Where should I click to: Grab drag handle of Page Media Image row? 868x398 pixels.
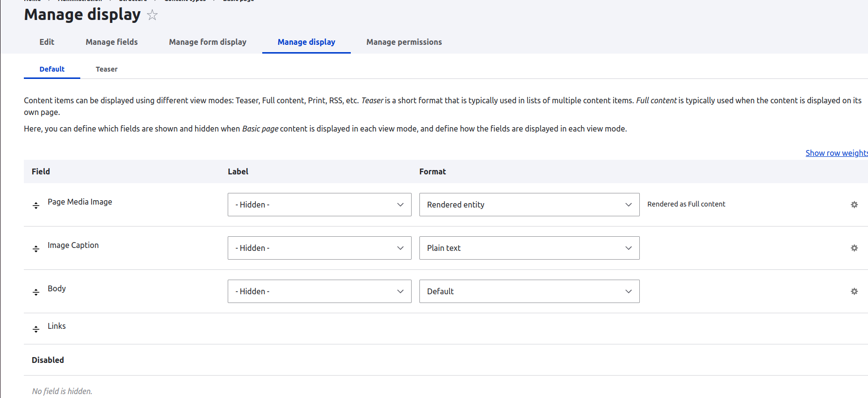[x=36, y=206]
